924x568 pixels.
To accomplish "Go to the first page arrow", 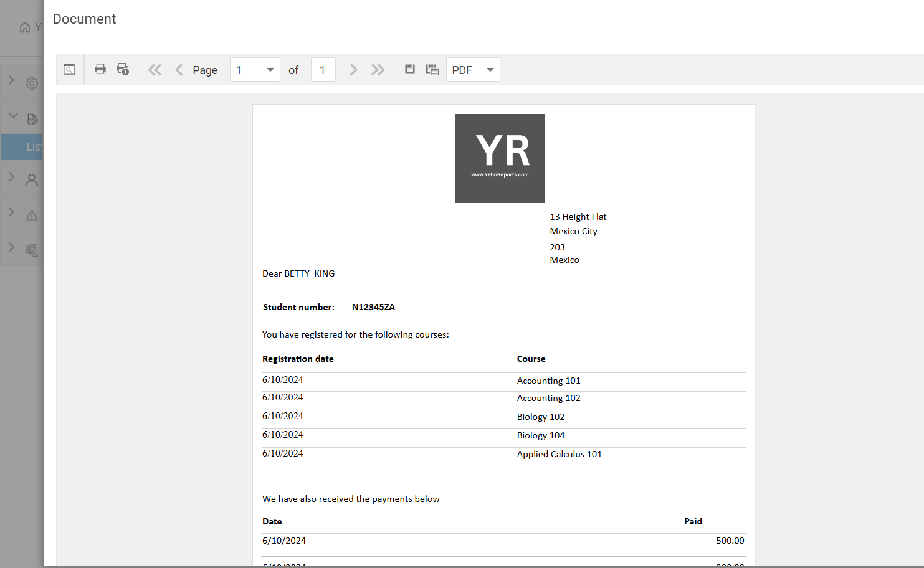I will tap(155, 70).
